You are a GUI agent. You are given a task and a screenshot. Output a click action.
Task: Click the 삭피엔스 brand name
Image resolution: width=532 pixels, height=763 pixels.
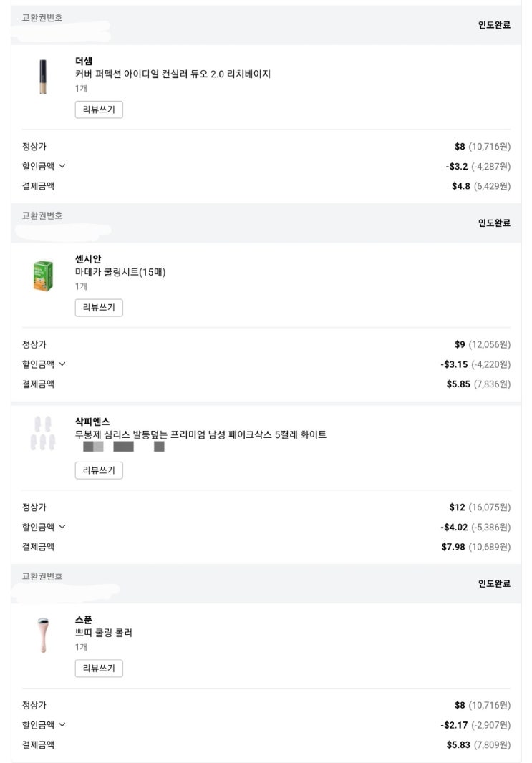pyautogui.click(x=92, y=422)
